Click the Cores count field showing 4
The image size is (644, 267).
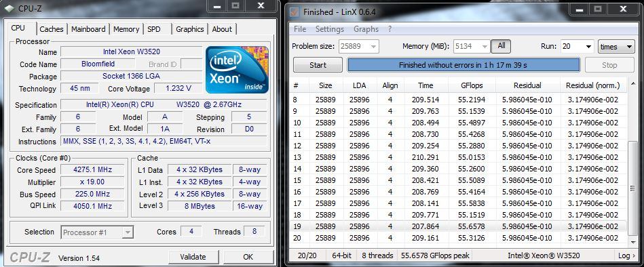pyautogui.click(x=191, y=231)
